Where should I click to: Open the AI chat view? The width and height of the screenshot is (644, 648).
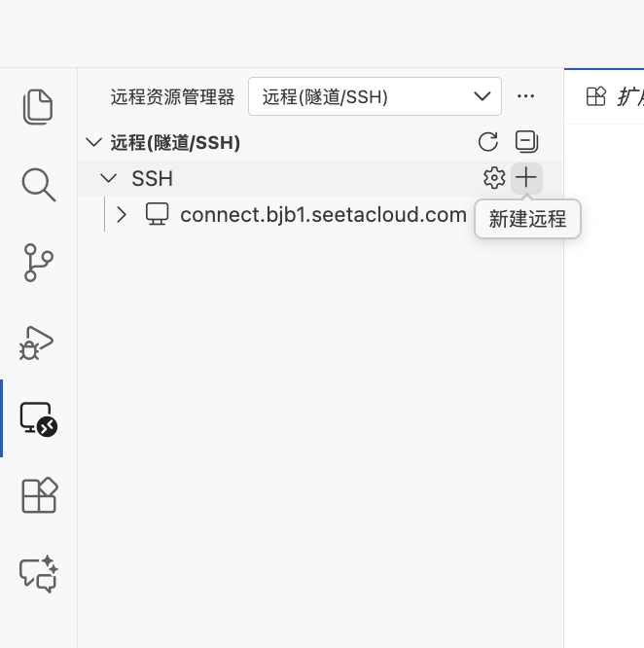[38, 574]
